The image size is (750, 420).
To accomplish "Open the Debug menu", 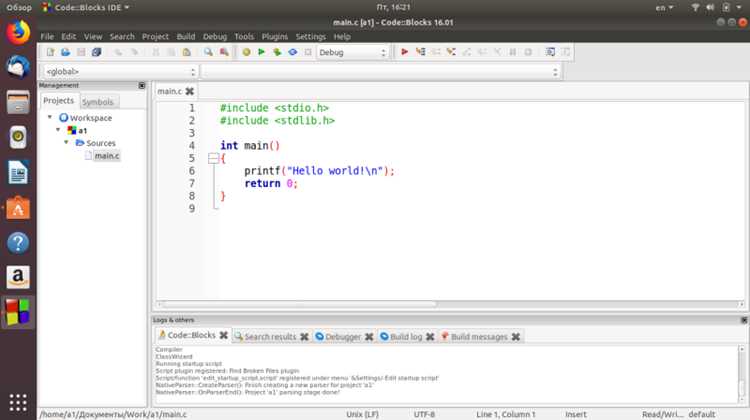I will (x=215, y=36).
